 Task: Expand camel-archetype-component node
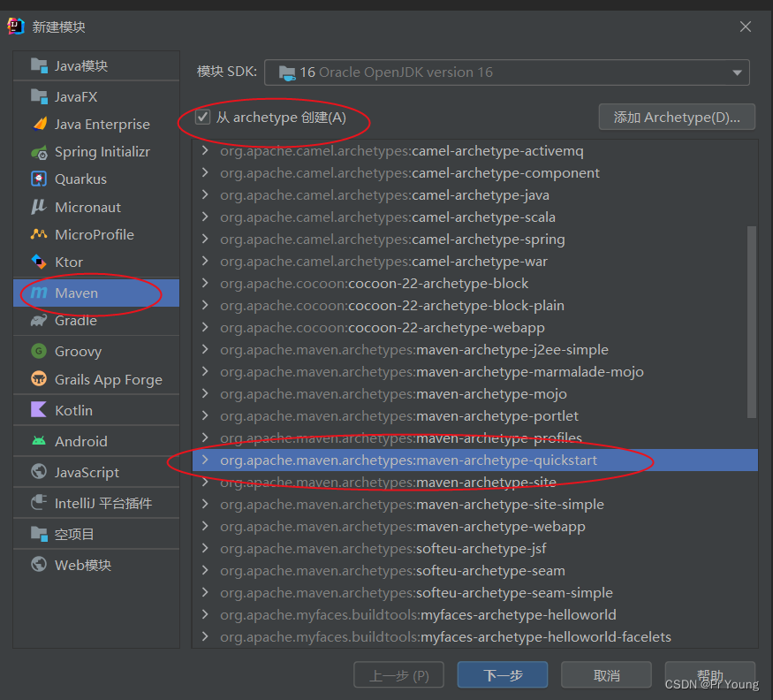205,172
